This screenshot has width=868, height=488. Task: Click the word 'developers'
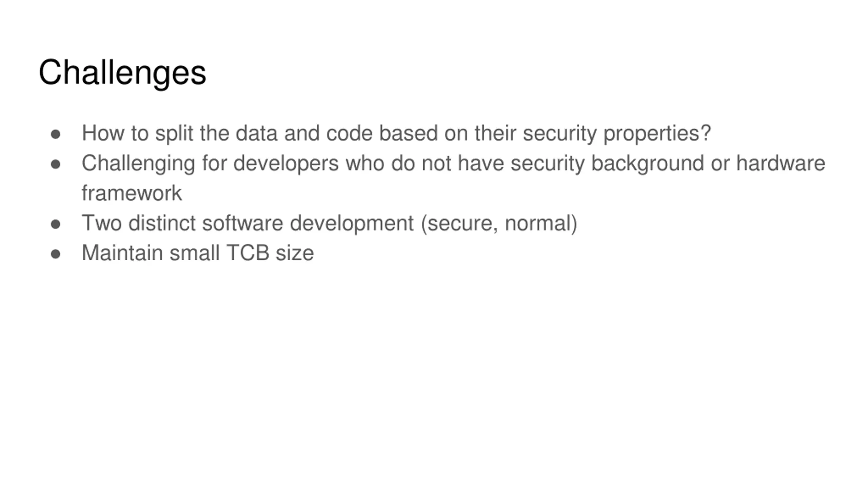tap(286, 164)
